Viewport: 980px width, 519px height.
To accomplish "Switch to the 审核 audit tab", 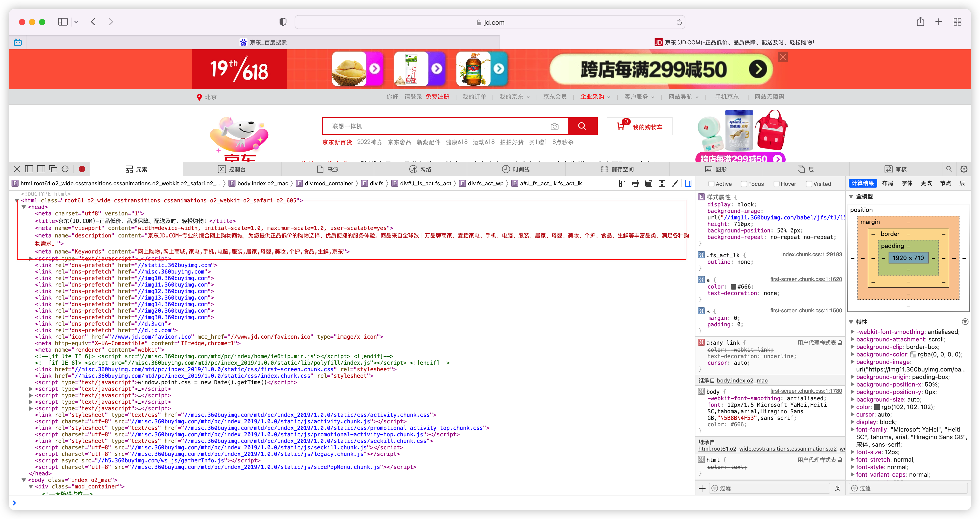I will [896, 169].
